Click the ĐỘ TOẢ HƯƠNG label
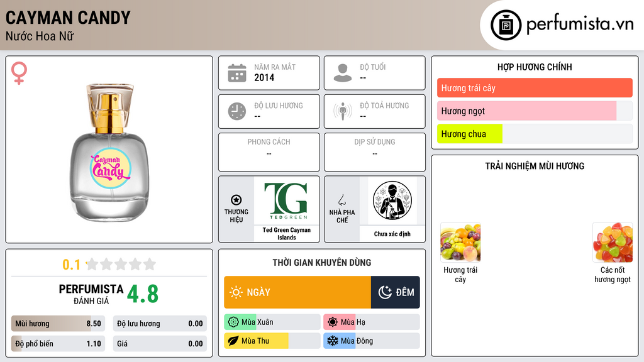The height and width of the screenshot is (362, 644). tap(384, 106)
